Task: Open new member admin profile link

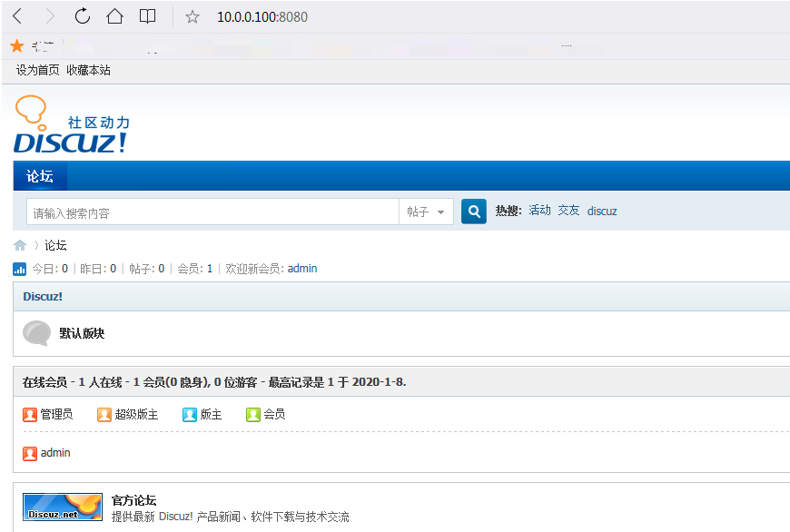Action: tap(302, 269)
